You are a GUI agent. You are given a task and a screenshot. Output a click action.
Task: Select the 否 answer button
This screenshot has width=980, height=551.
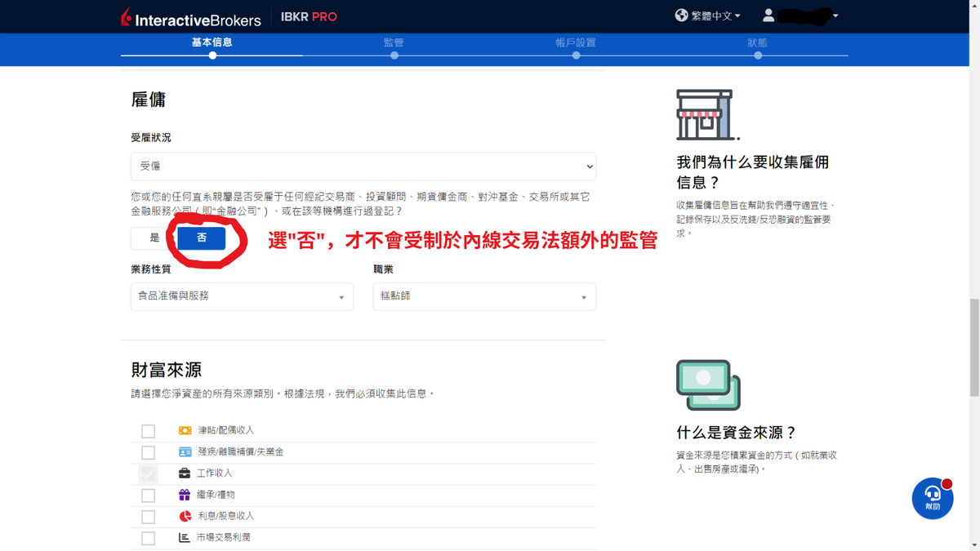point(200,238)
